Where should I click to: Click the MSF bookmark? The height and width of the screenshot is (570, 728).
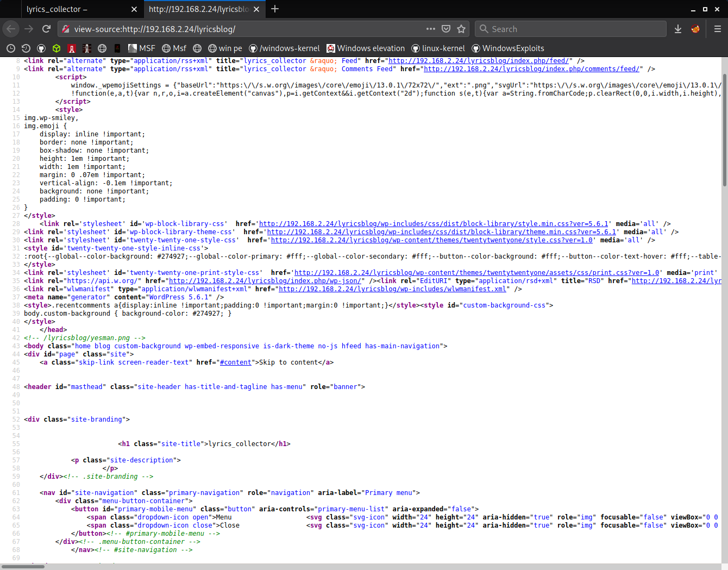142,48
